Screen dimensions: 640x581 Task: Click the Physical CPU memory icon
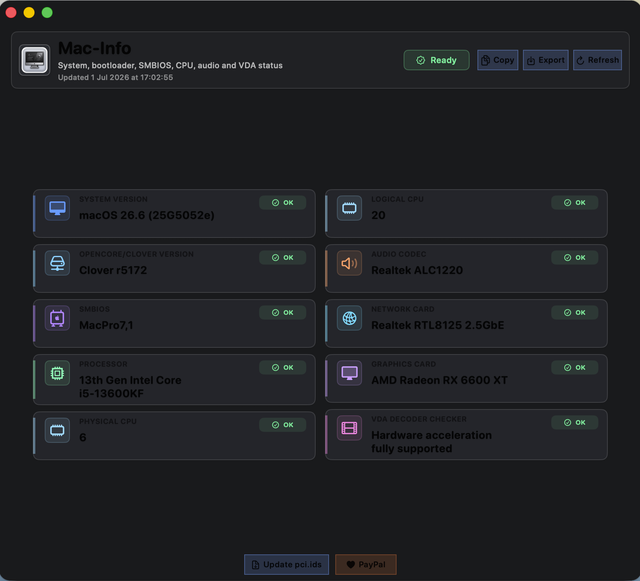(57, 430)
